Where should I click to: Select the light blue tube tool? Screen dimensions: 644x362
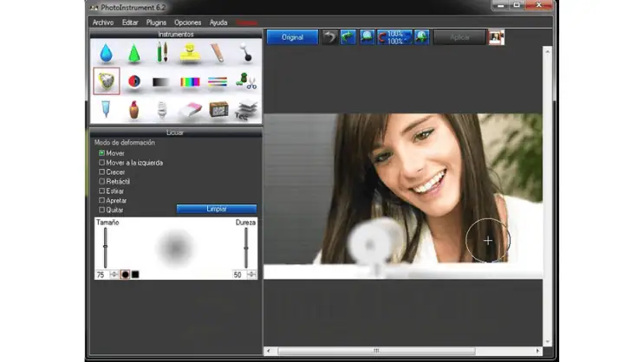[x=106, y=110]
